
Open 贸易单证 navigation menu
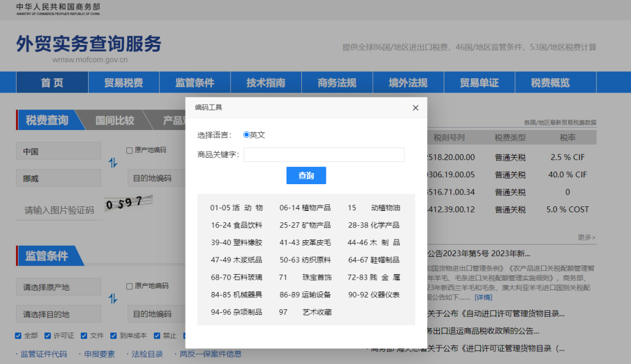[479, 83]
